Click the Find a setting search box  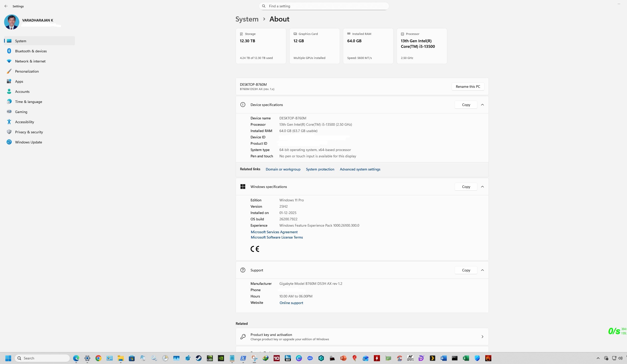(324, 6)
